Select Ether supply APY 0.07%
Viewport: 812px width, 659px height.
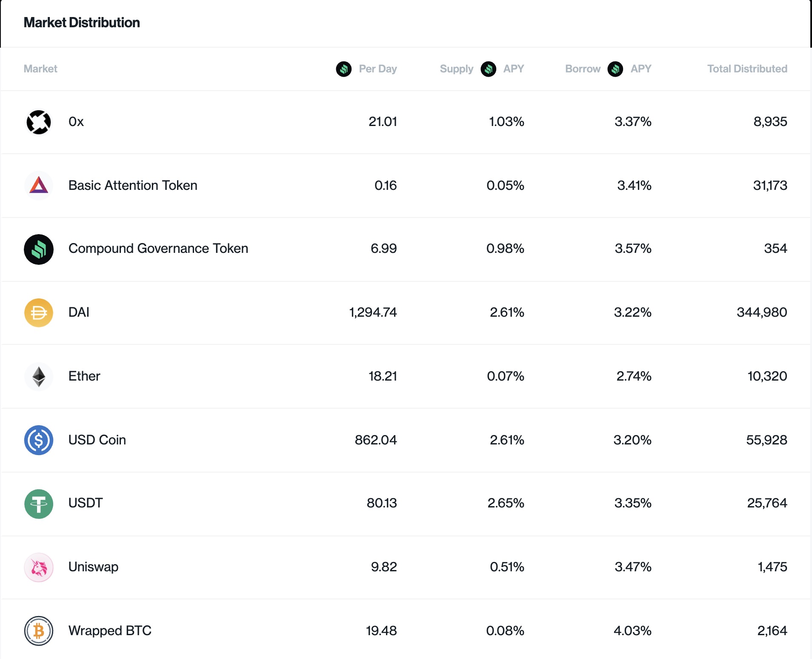pyautogui.click(x=506, y=376)
